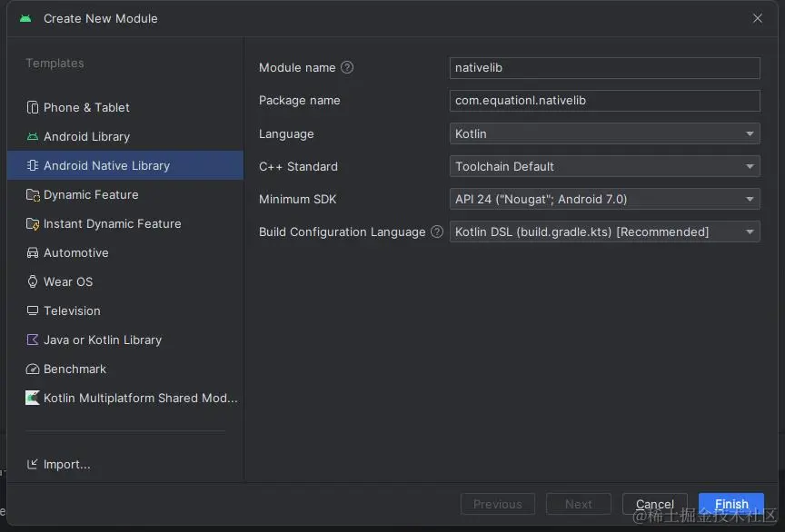Image resolution: width=785 pixels, height=532 pixels.
Task: Open the Minimum SDK dropdown
Action: [x=604, y=199]
